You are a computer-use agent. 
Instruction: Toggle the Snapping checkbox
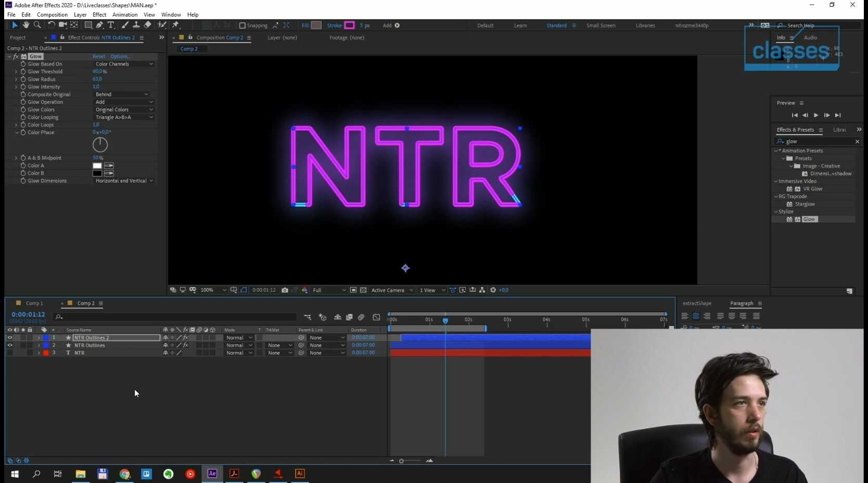click(x=242, y=25)
